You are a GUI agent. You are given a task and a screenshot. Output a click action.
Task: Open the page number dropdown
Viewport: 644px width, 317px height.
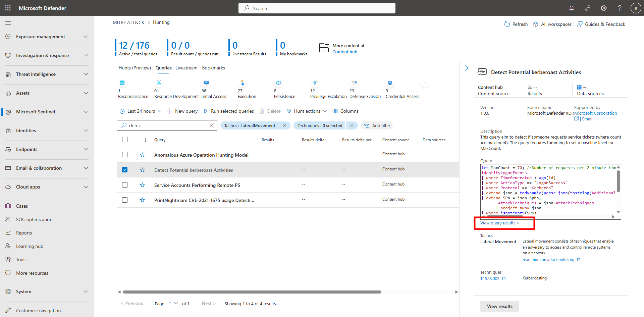(173, 304)
